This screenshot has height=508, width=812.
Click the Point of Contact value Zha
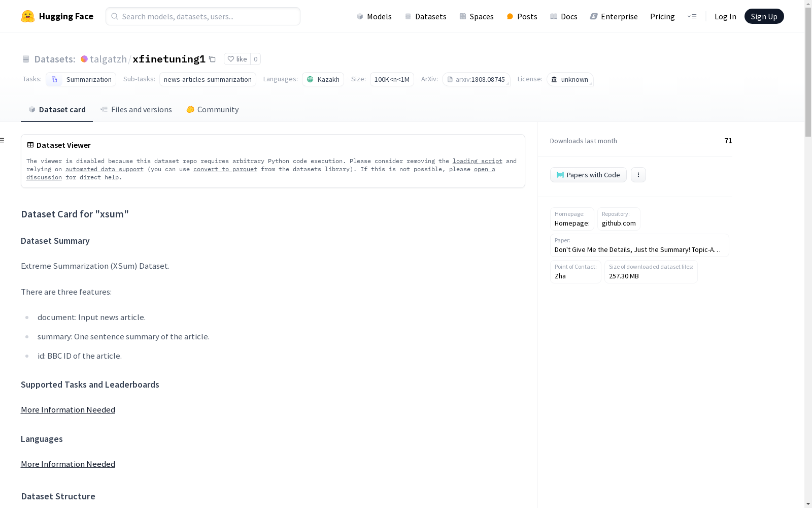click(560, 276)
